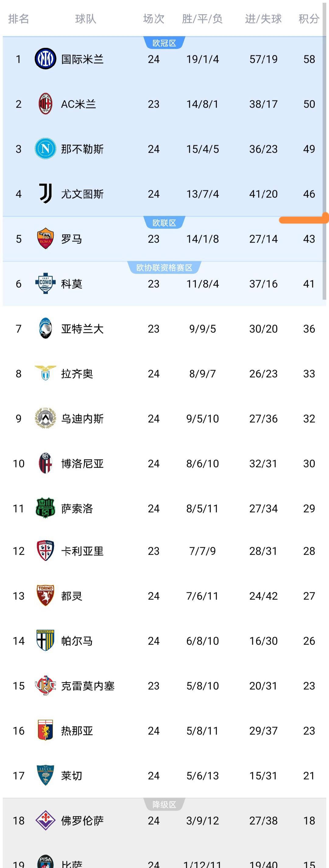329x868 pixels.
Task: Tap the AC Milan team logo
Action: coord(45,104)
